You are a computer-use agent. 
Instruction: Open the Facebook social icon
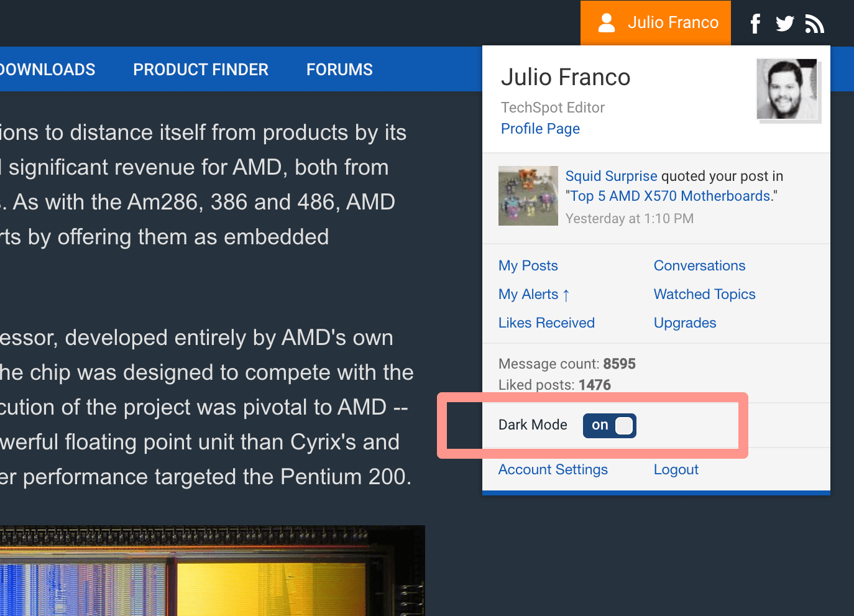(x=755, y=24)
